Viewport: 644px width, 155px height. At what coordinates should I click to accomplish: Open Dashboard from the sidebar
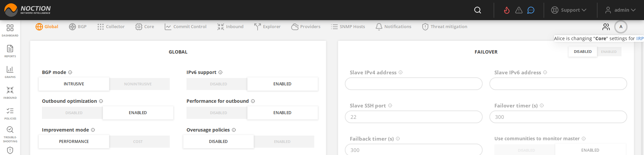click(x=10, y=30)
